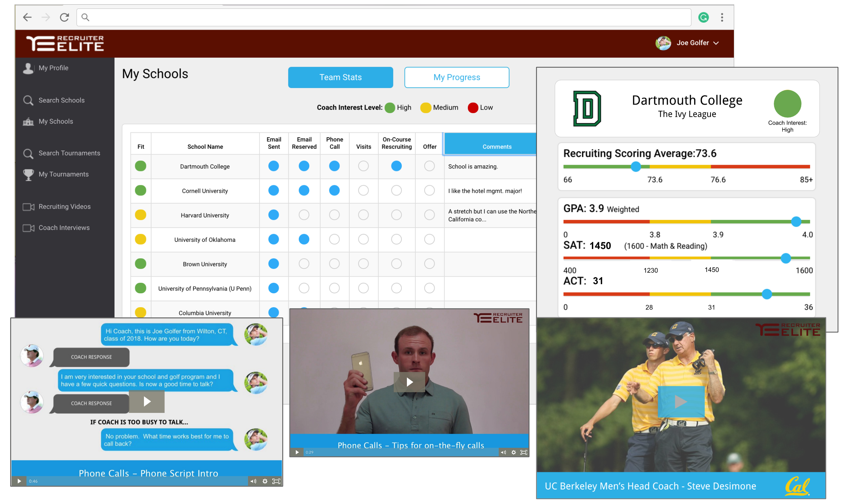Play the on-the-fly calls video center button
847x504 pixels.
(409, 382)
